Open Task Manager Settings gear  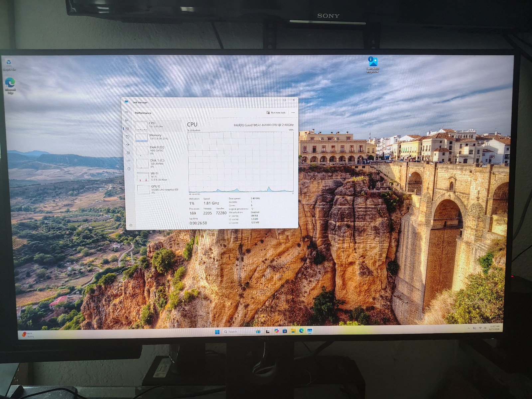[131, 225]
